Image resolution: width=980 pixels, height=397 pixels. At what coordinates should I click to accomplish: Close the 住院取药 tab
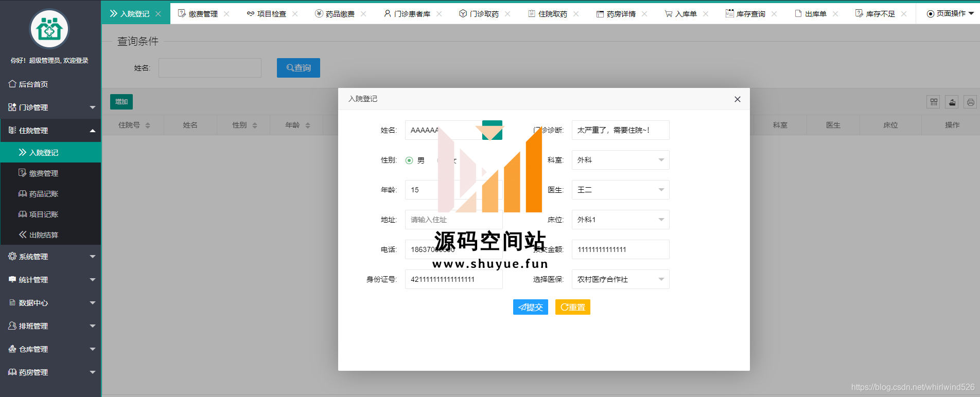tap(576, 14)
